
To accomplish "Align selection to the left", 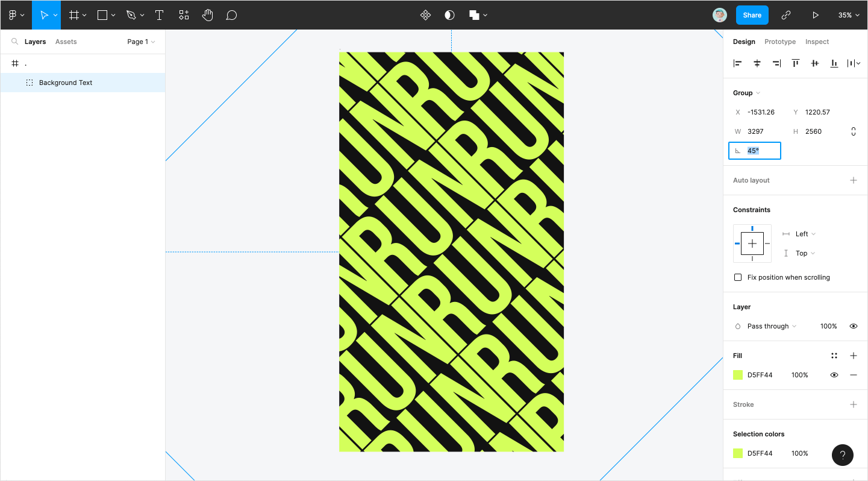I will [x=737, y=63].
